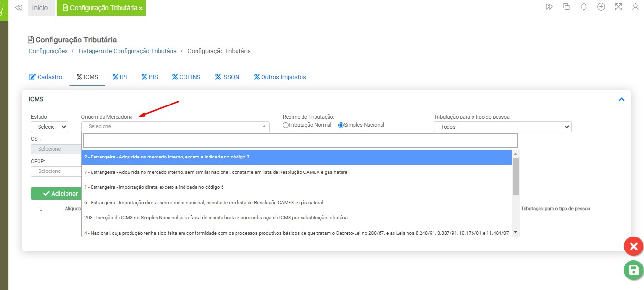Click the green floppy disk save button
The height and width of the screenshot is (290, 644).
[633, 270]
